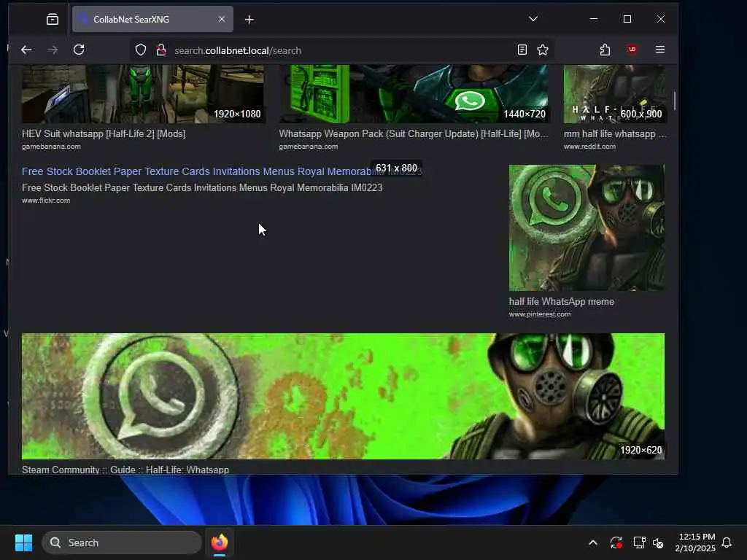Screen dimensions: 747x560
Task: Open the Windows Update tray icon
Action: (616, 542)
